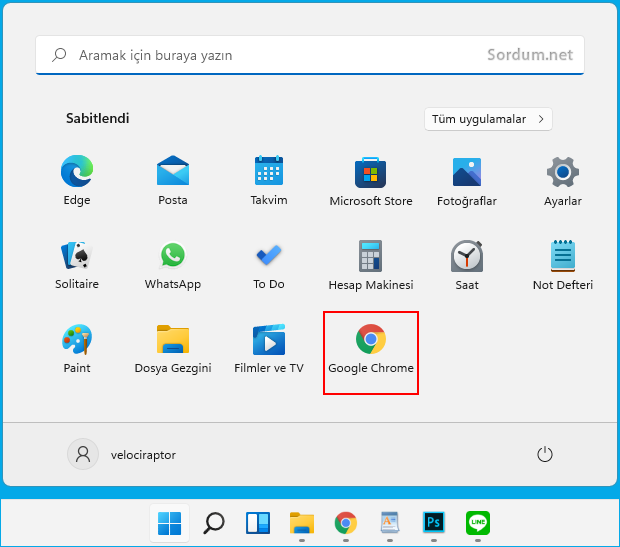Open the Saat clock app
This screenshot has width=620, height=547.
[467, 266]
